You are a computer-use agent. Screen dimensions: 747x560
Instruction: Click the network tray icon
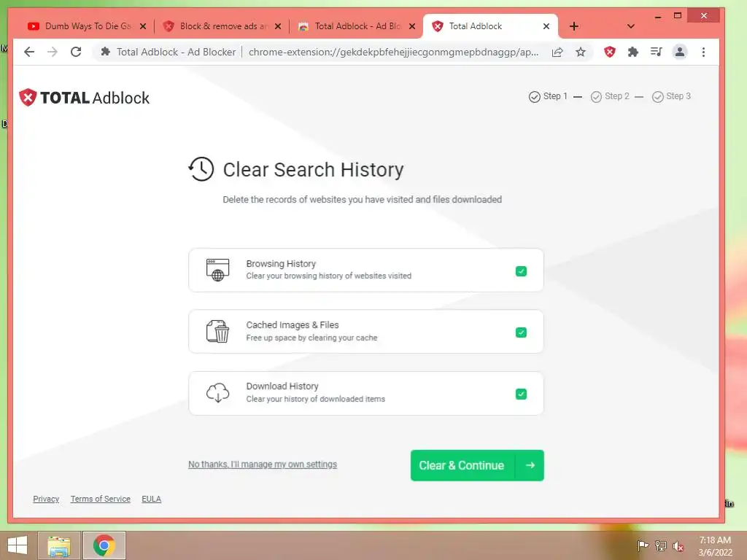pos(661,545)
